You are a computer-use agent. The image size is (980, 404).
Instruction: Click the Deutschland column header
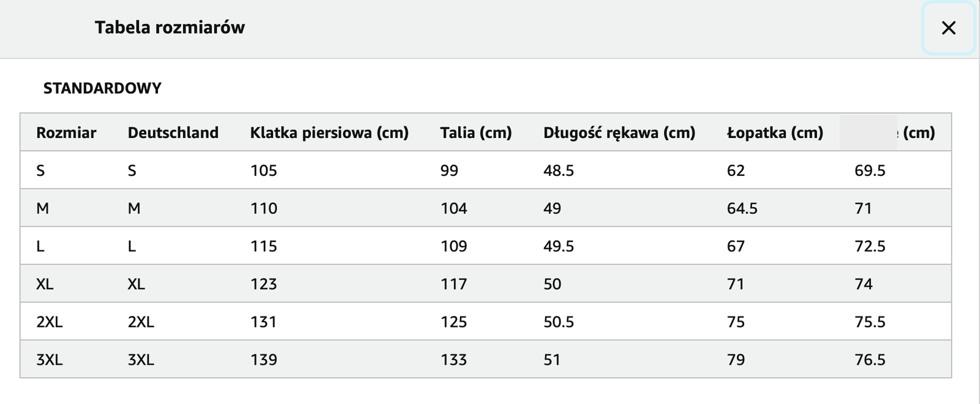173,132
